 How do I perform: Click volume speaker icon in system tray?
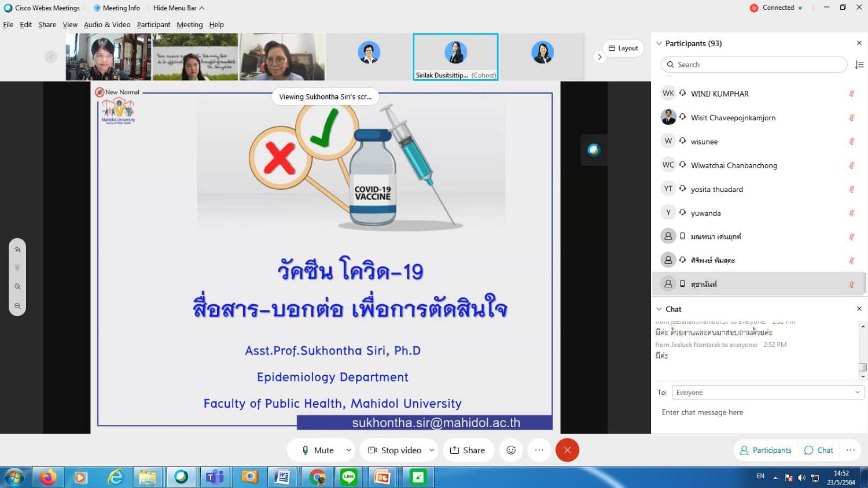click(x=801, y=478)
